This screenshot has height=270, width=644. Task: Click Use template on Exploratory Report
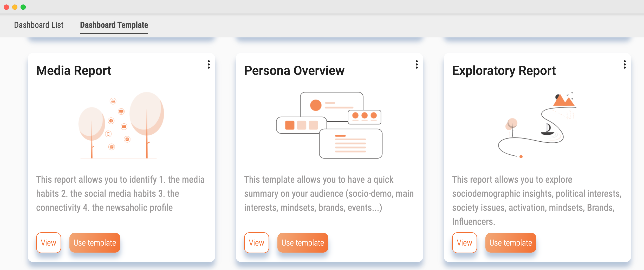point(510,242)
